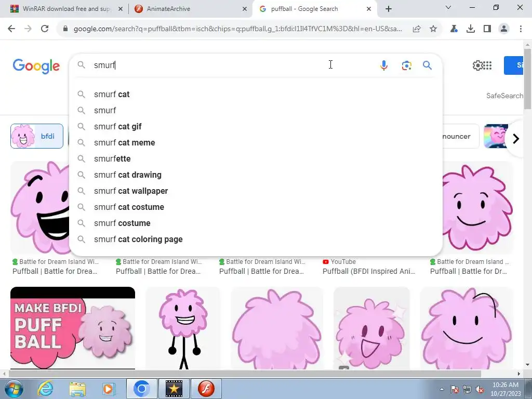
Task: Open Windows Media Player from taskbar
Action: pos(109,389)
